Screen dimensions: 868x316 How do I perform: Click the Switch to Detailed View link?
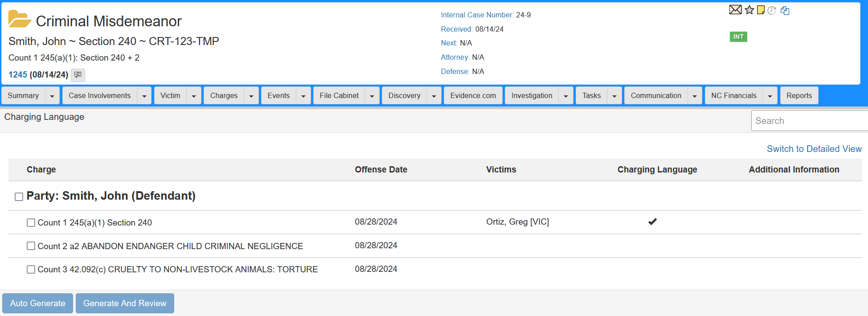pyautogui.click(x=814, y=149)
